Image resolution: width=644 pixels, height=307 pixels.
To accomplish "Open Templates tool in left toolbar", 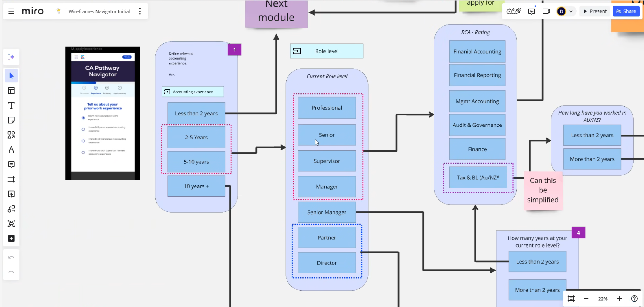I will [11, 91].
